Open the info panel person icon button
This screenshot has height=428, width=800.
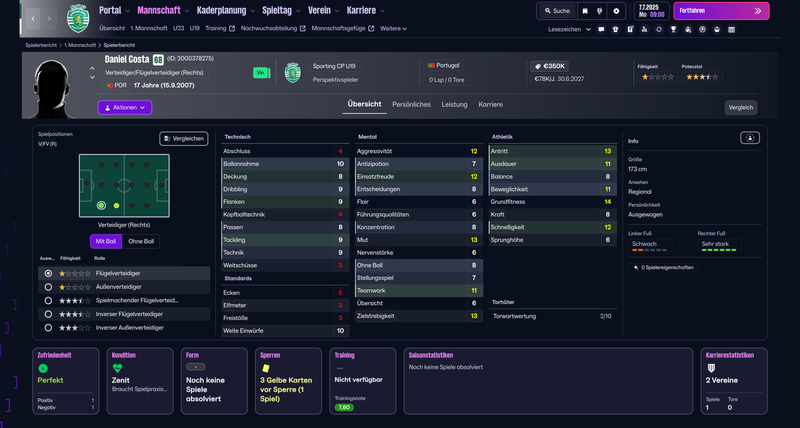coord(749,138)
